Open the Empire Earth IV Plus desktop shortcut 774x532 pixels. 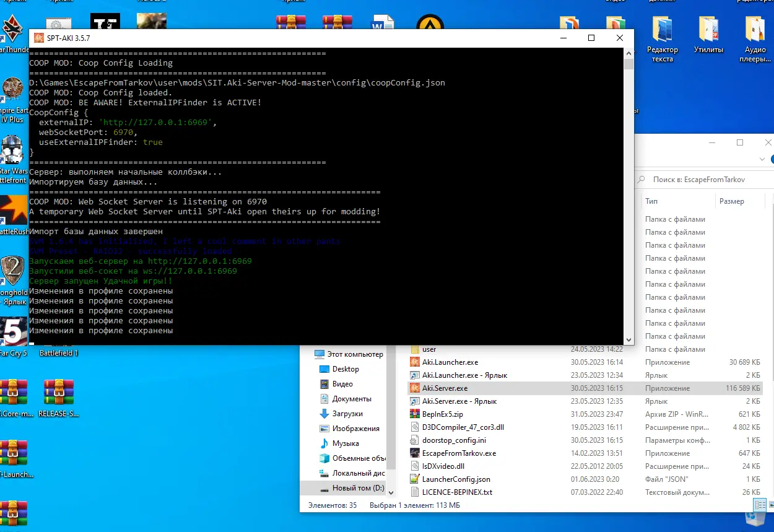[x=11, y=99]
